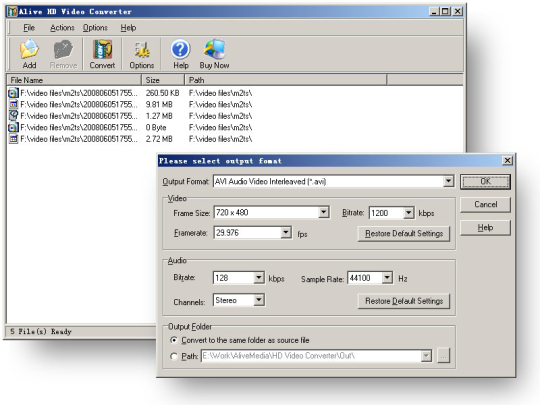Click the '5 File(s) Ready' status text
Viewport: 540px width, 405px height.
coord(41,332)
